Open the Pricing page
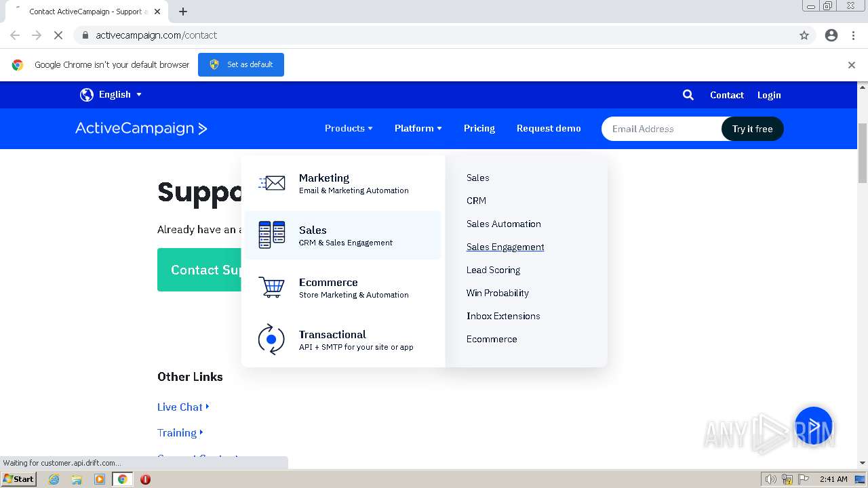868x488 pixels. [479, 128]
